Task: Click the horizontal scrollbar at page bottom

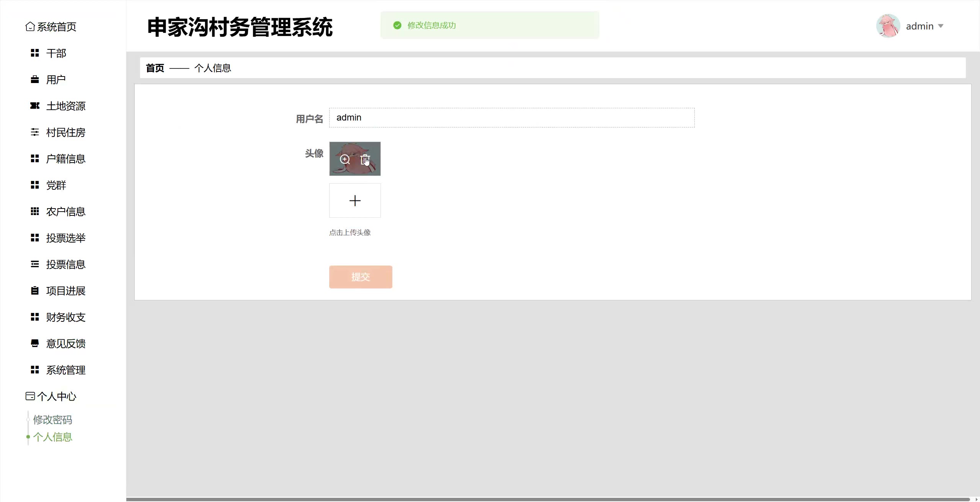Action: pyautogui.click(x=547, y=499)
